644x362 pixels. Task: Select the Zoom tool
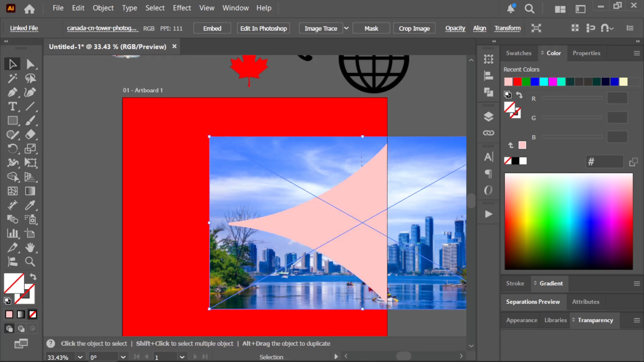click(x=30, y=262)
